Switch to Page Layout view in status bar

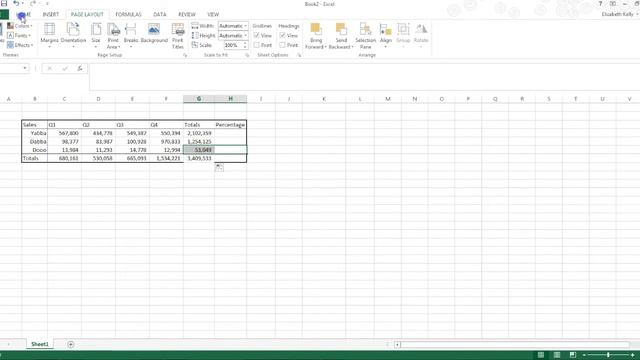coord(557,355)
